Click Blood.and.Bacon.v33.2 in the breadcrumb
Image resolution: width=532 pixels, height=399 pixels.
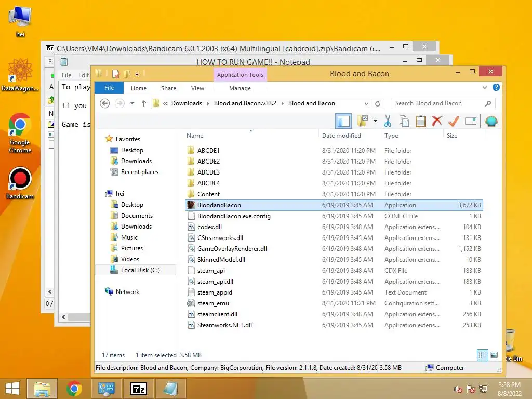(x=245, y=103)
